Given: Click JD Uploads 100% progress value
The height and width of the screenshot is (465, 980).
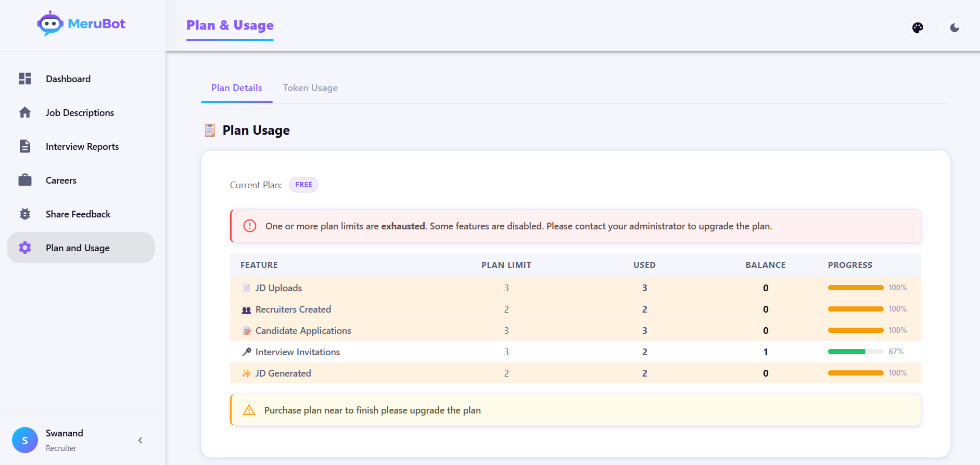Looking at the screenshot, I should tap(897, 288).
